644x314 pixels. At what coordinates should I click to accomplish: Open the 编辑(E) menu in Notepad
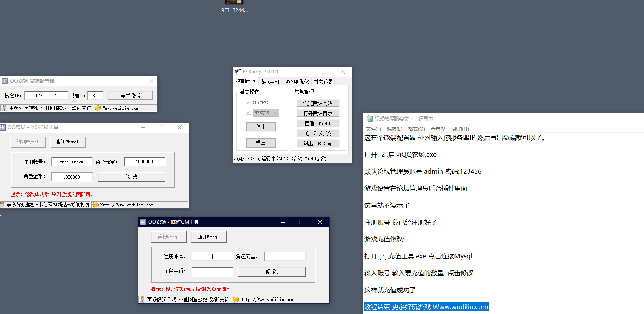pyautogui.click(x=394, y=129)
